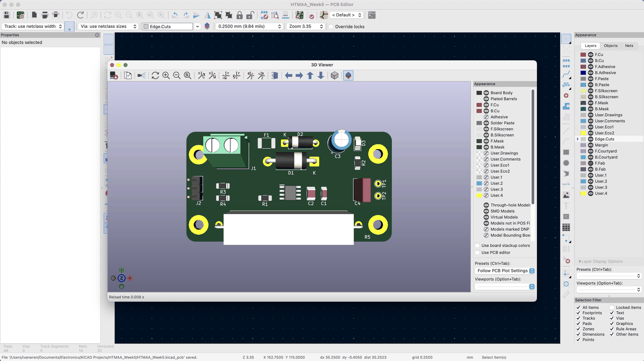The width and height of the screenshot is (644, 361).
Task: Toggle Raytracing render icon in 3D Viewer
Action: 142,76
